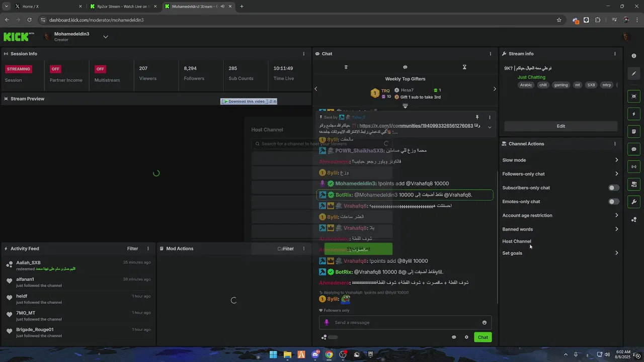Expand the pinned message chevron
The image size is (644, 362).
(x=490, y=127)
